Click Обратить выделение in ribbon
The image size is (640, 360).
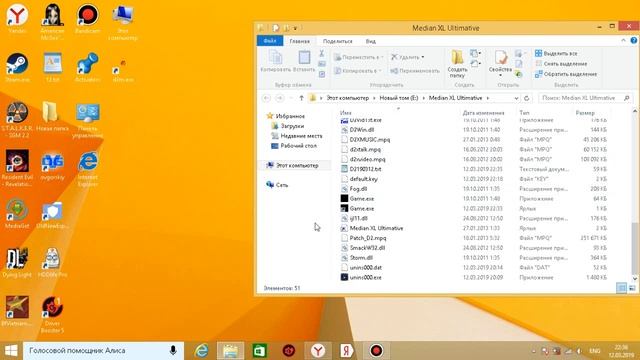click(566, 74)
